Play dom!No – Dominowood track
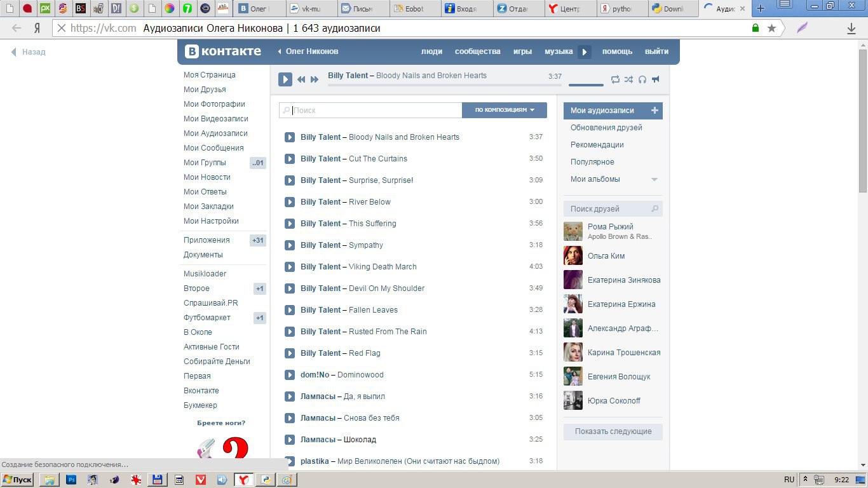The width and height of the screenshot is (868, 488). 290,375
